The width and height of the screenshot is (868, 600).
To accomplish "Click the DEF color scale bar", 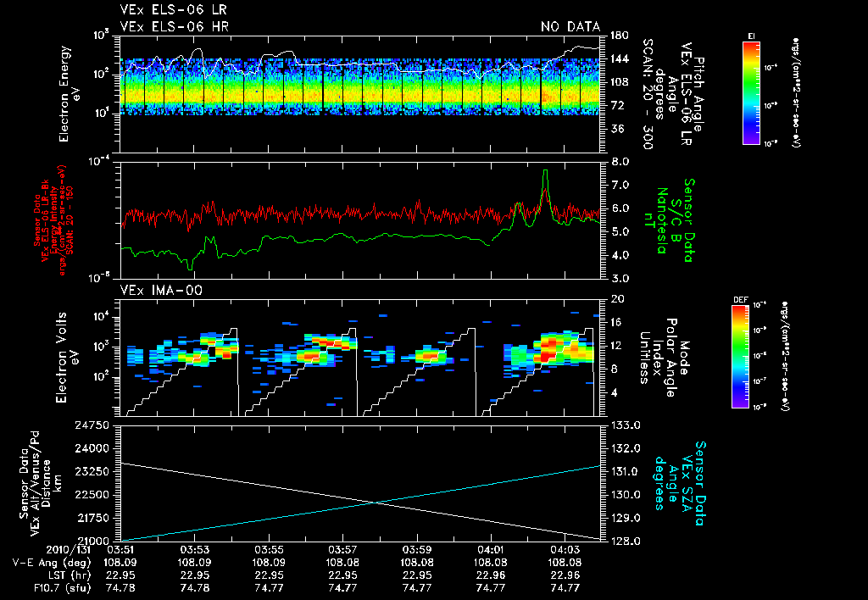I will click(x=739, y=356).
